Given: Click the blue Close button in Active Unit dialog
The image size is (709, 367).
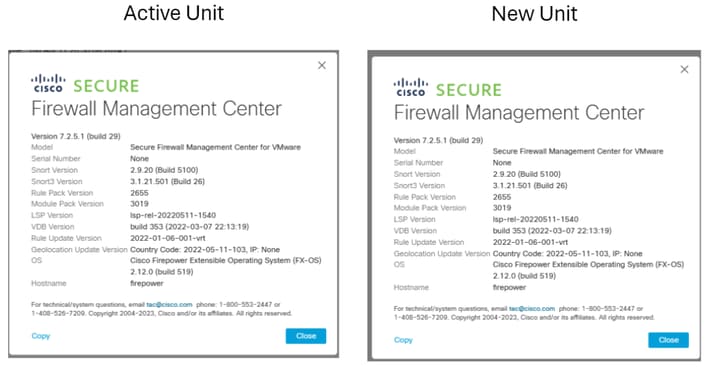Looking at the screenshot, I should 306,336.
